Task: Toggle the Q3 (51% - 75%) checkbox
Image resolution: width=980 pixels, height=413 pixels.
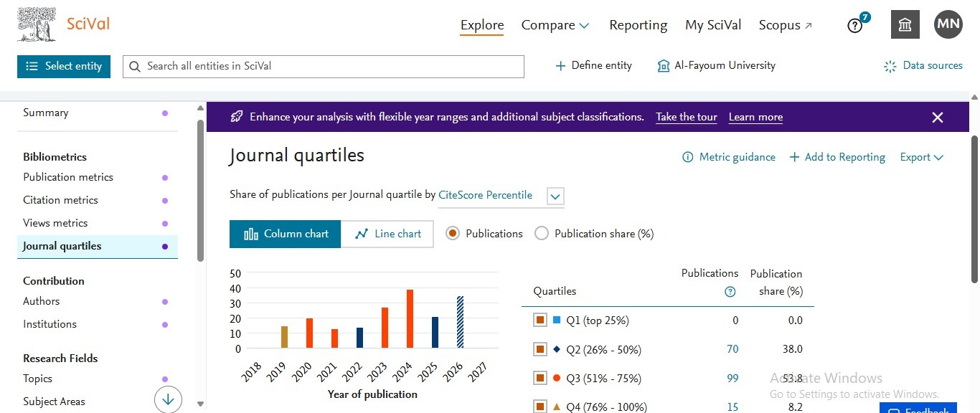Action: click(x=540, y=378)
